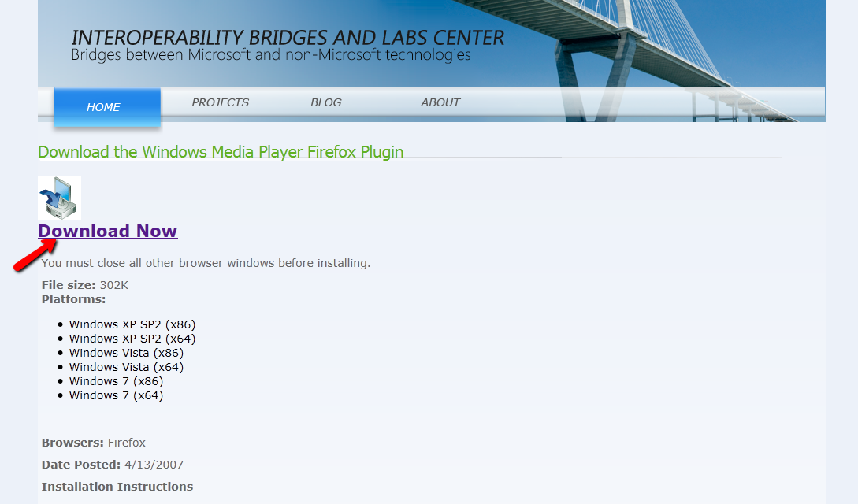Click the 'close all other browser windows' notice
858x504 pixels.
pyautogui.click(x=206, y=263)
